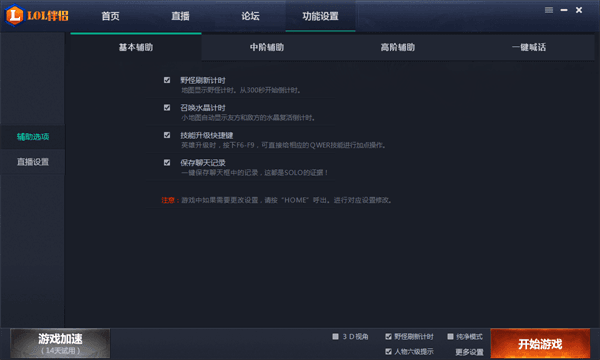600x360 pixels.
Task: Click the 游戏加速 trial button
Action: pyautogui.click(x=60, y=343)
